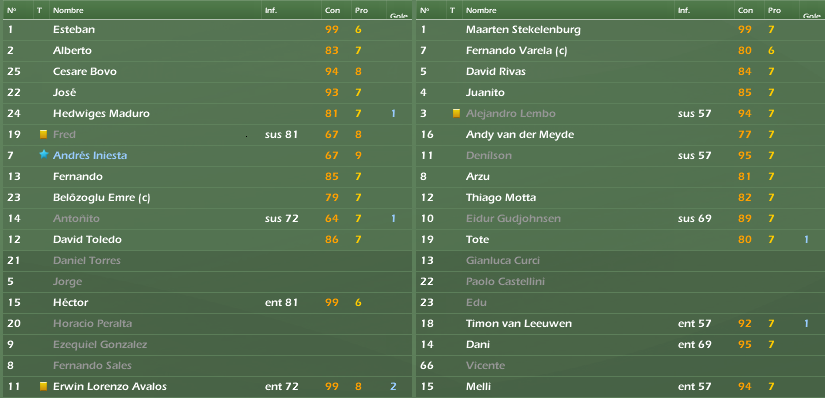Open player Maarten Stekelenburg

[x=523, y=29]
